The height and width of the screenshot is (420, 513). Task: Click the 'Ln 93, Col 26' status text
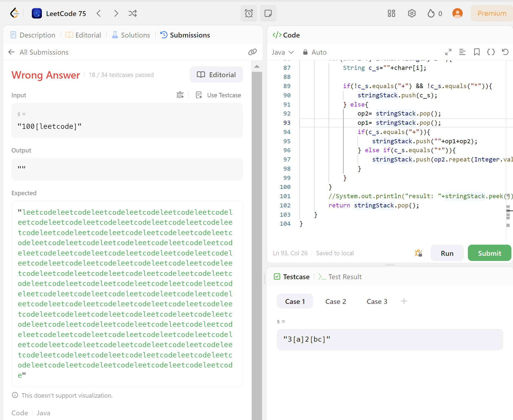(290, 253)
